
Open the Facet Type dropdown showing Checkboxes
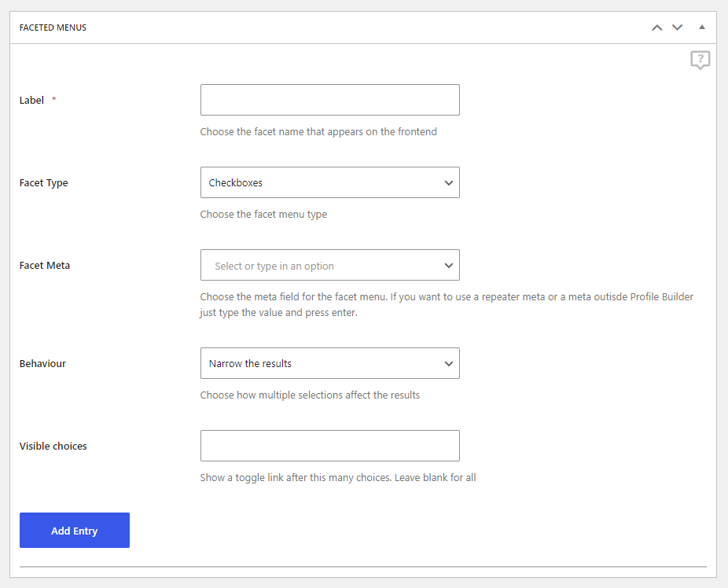330,182
